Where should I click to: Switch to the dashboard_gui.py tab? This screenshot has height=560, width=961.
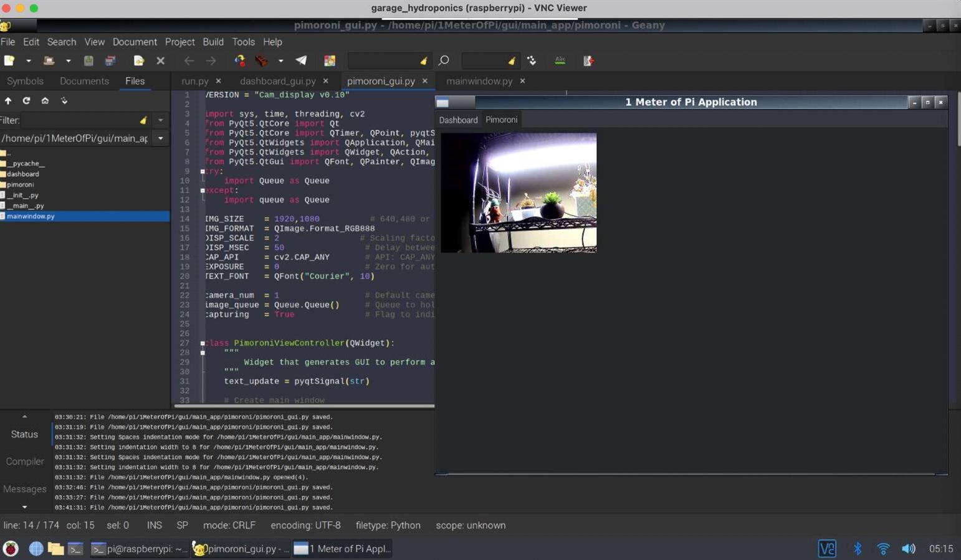click(x=277, y=81)
